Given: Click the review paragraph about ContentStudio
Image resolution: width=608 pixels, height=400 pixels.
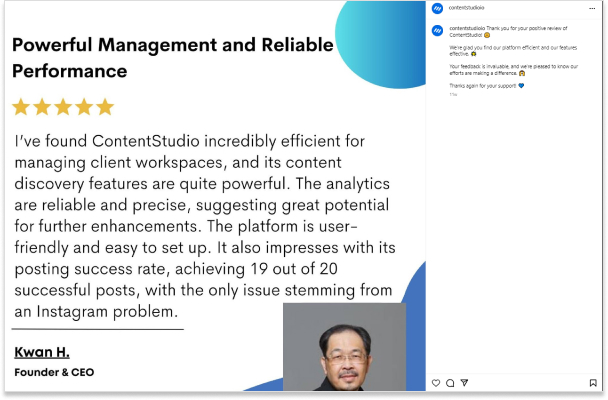Looking at the screenshot, I should pos(205,226).
